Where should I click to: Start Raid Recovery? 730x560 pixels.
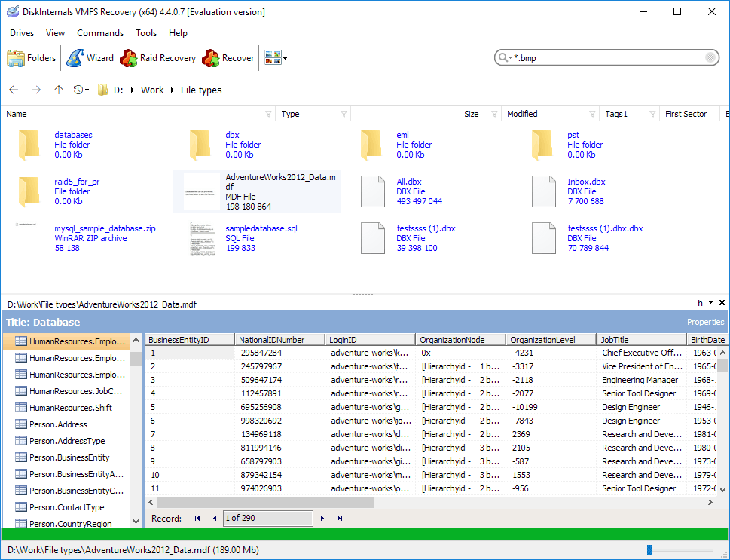click(x=157, y=58)
